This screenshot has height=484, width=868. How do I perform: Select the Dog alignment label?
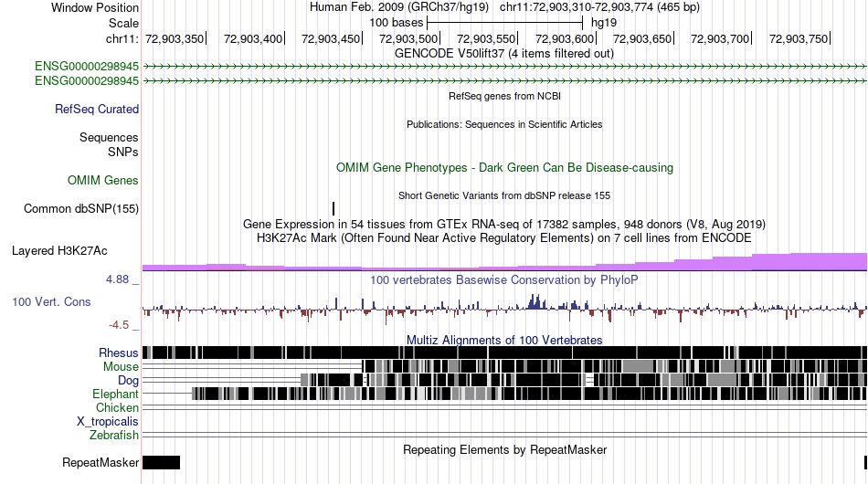128,380
